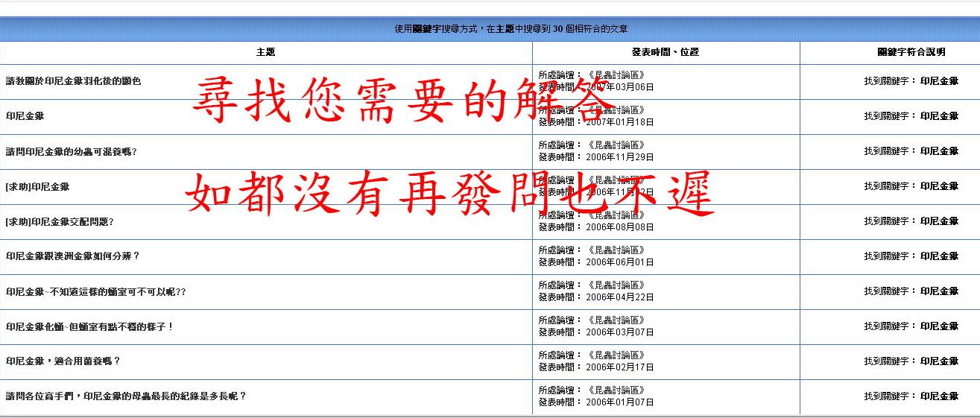
Task: Open topic 印尼金鍬化蛹~但蛹室有點不穩的樣子!
Action: [x=89, y=326]
